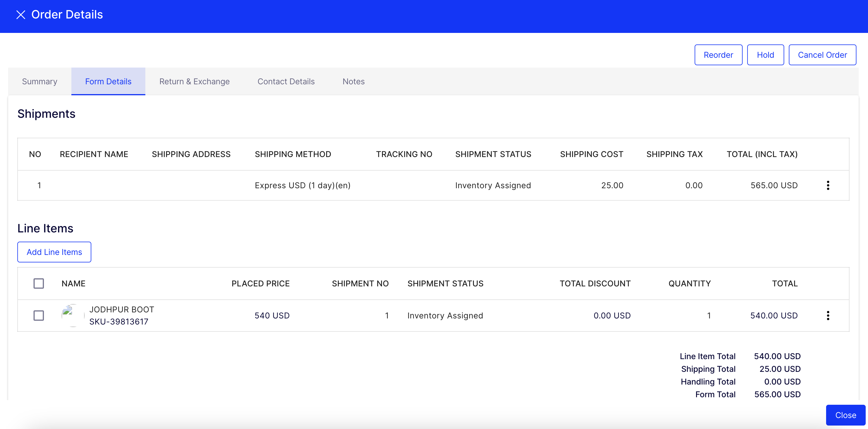Open the Notes tab
This screenshot has width=868, height=429.
coord(353,81)
